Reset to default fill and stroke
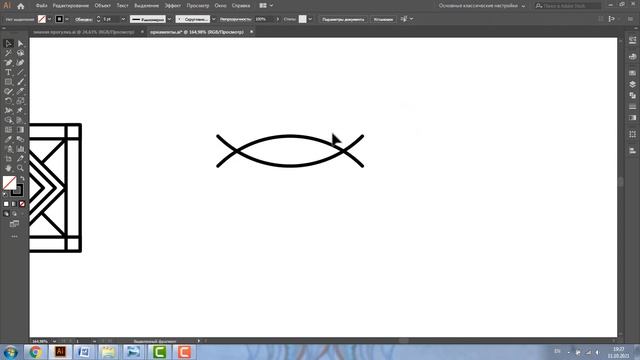This screenshot has height=360, width=640. (x=5, y=195)
